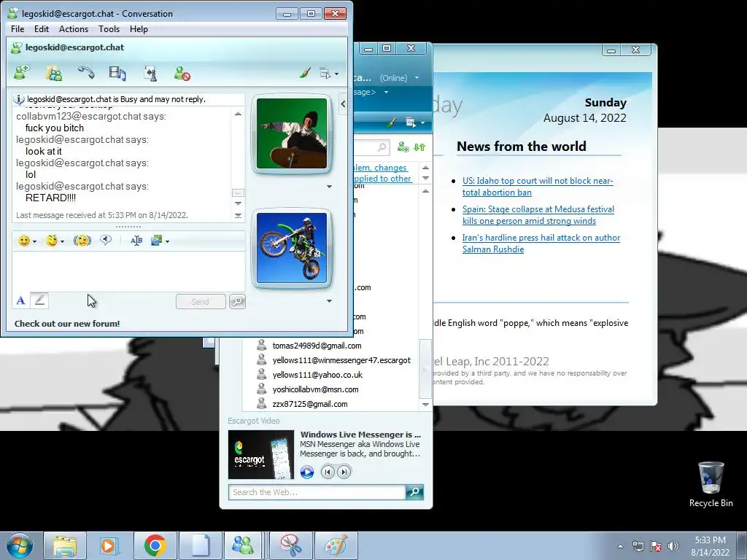Expand the backgrounds dropdown arrow
Screen dimensions: 747x560
[167, 242]
